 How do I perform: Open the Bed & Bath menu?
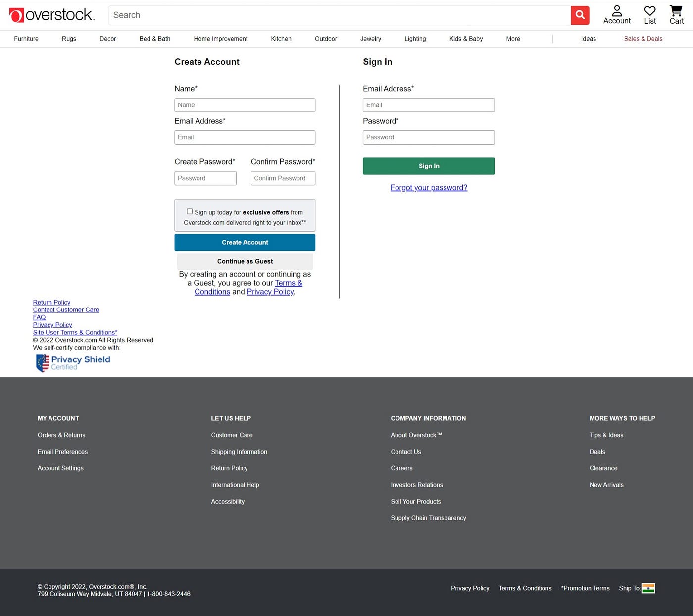pos(155,39)
